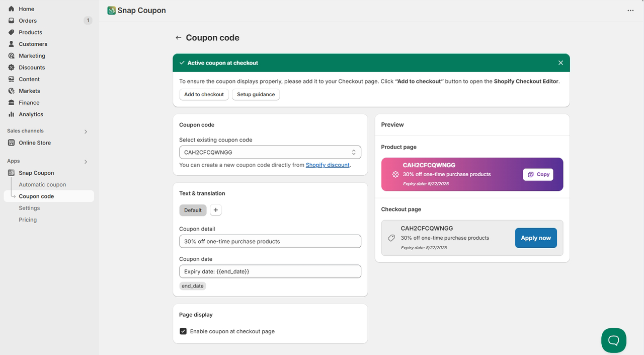Go back using the arrow beside Coupon code
644x355 pixels.
pos(178,38)
